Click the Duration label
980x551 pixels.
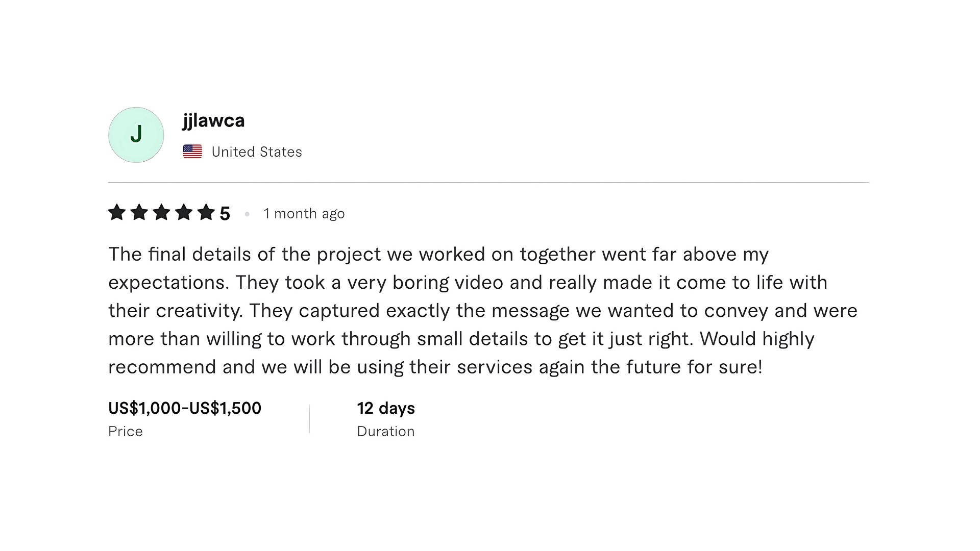(x=386, y=432)
